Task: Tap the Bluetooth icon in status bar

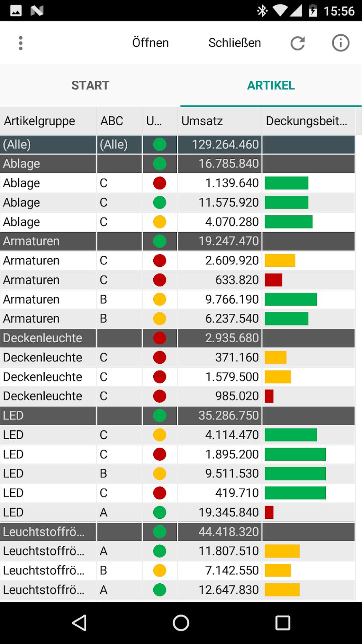Action: tap(262, 11)
